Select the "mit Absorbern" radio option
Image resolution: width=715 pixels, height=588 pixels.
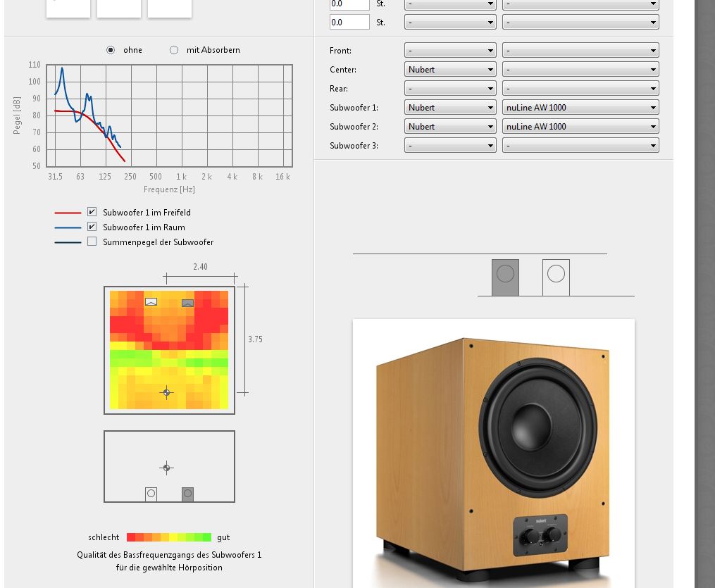[174, 50]
